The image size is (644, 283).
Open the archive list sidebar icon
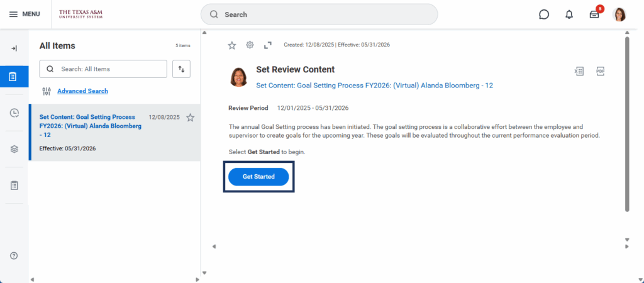coord(14,186)
